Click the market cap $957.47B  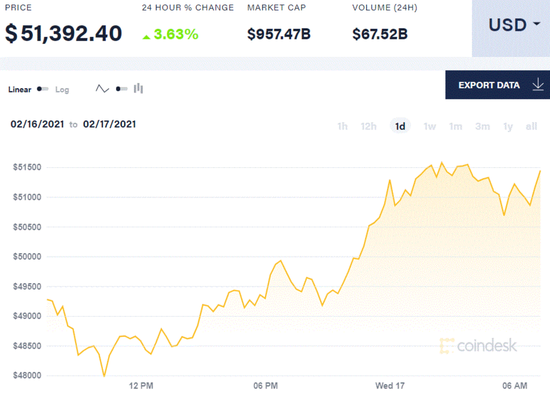point(279,34)
